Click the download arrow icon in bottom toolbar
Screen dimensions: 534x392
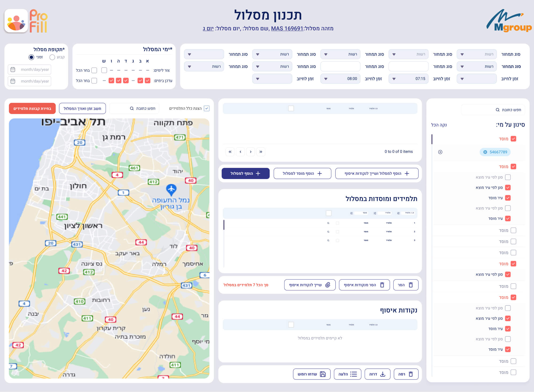pyautogui.click(x=383, y=374)
